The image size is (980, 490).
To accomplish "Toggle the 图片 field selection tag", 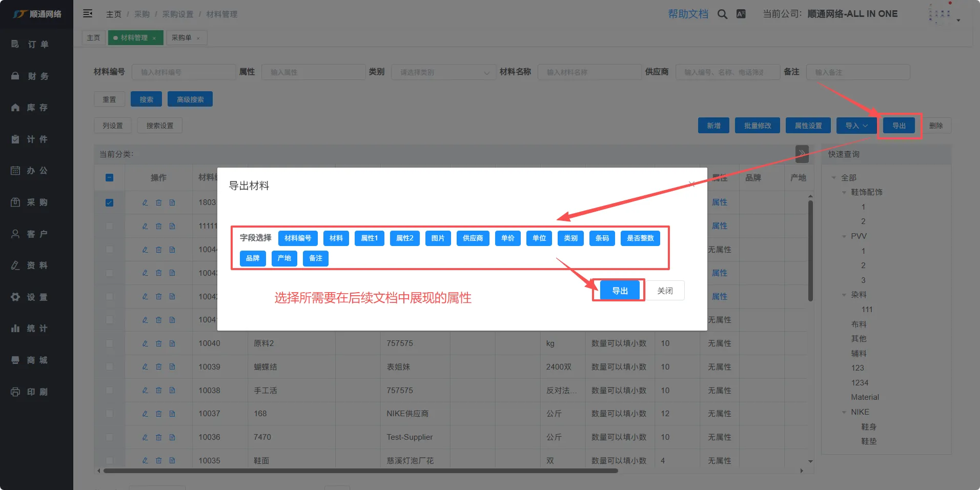I will tap(438, 238).
